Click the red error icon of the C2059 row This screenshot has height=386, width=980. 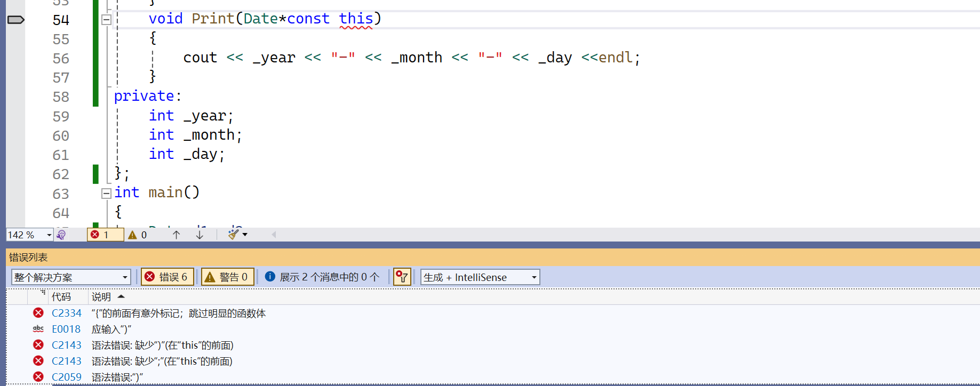tap(38, 377)
